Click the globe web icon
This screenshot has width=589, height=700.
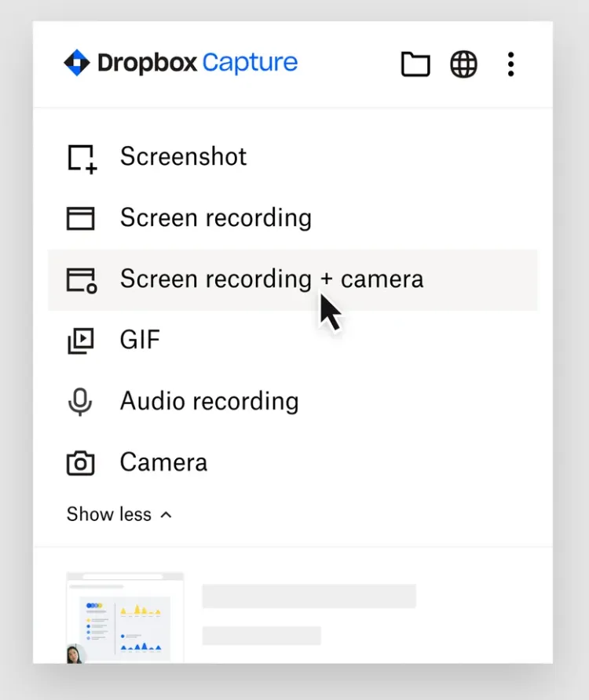[x=463, y=64]
